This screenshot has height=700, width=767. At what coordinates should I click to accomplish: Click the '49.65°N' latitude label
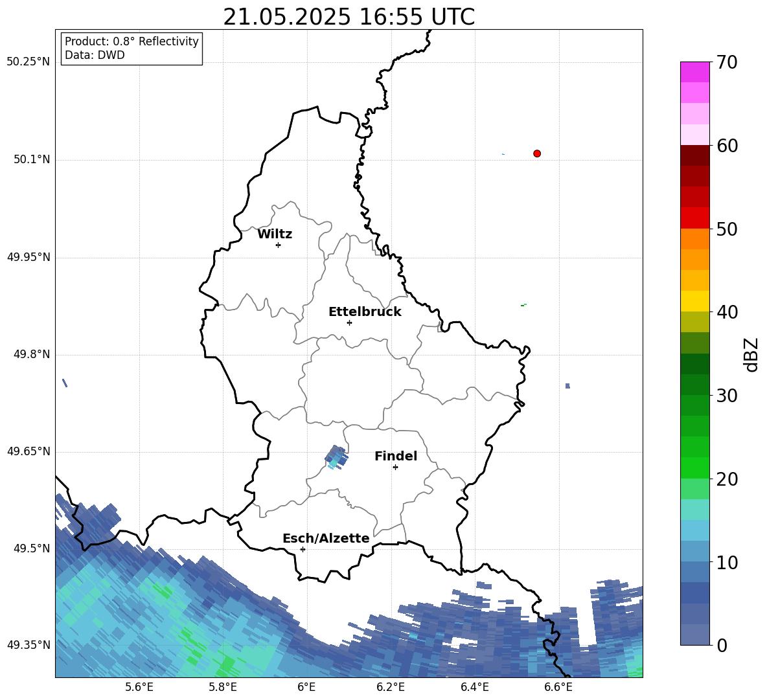tap(29, 451)
